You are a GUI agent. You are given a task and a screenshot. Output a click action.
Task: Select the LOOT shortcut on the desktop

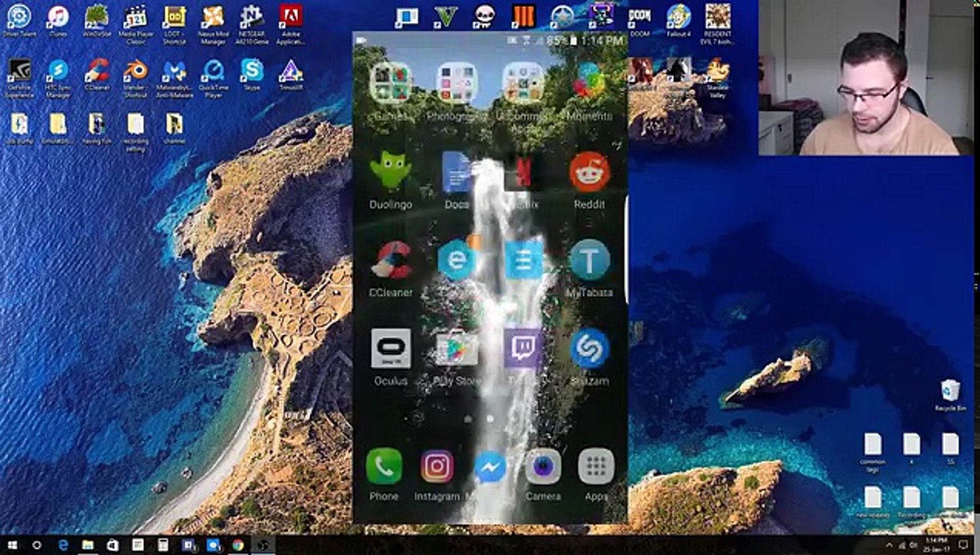(x=175, y=24)
